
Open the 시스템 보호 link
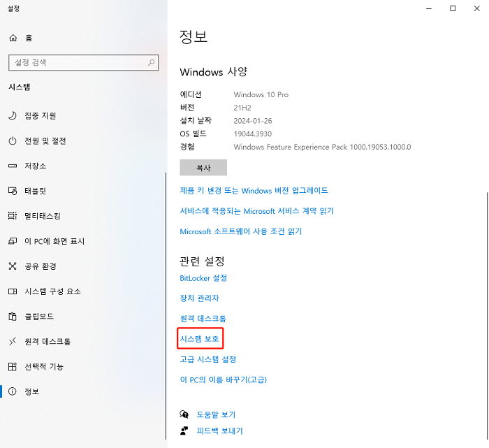pos(200,338)
